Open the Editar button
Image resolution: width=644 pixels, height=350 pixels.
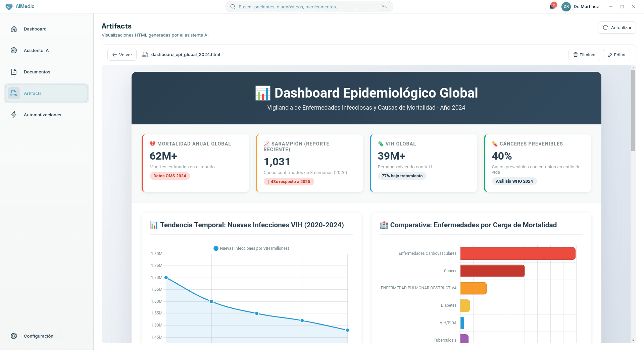(x=616, y=54)
